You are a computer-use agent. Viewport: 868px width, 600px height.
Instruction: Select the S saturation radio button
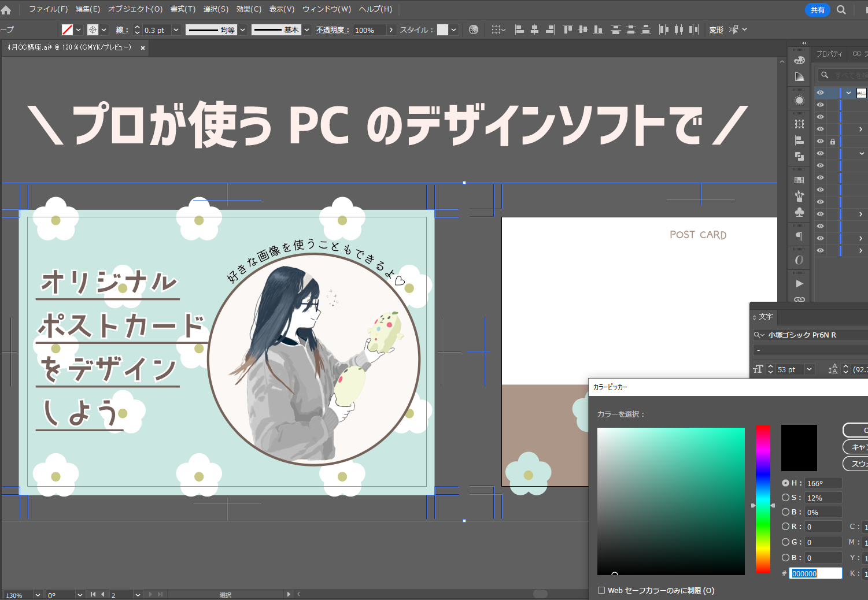785,497
